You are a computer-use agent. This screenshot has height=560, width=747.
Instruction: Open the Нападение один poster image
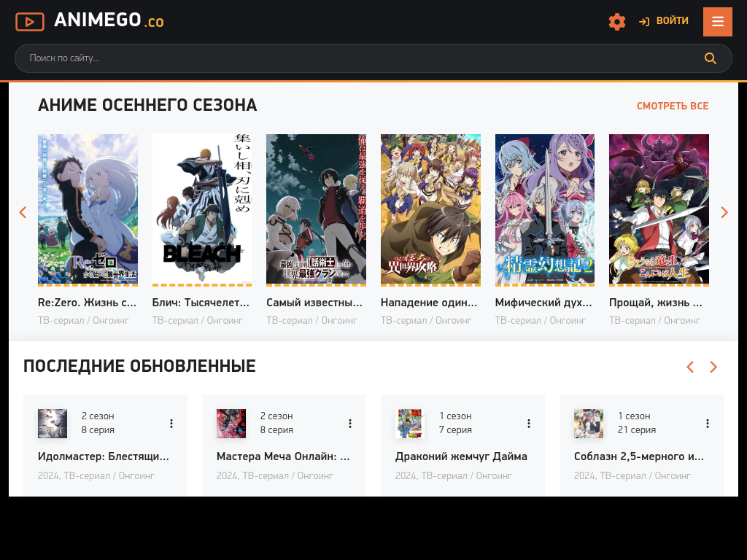pyautogui.click(x=430, y=210)
